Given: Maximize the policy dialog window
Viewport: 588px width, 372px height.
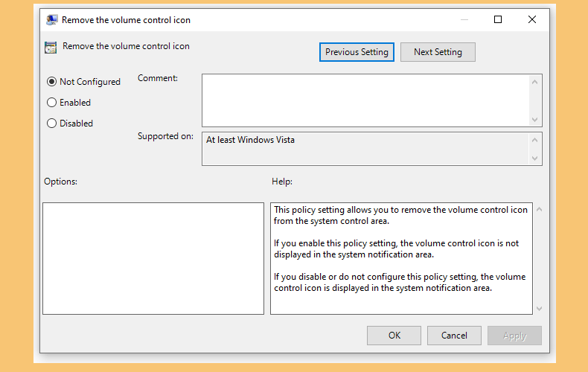Looking at the screenshot, I should click(x=498, y=19).
